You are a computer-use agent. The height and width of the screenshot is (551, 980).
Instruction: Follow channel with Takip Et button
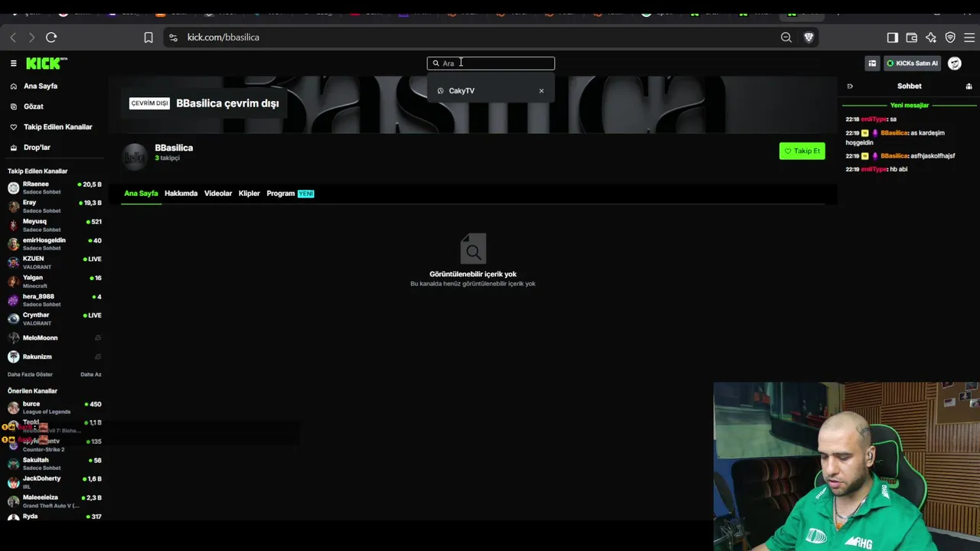click(x=802, y=151)
